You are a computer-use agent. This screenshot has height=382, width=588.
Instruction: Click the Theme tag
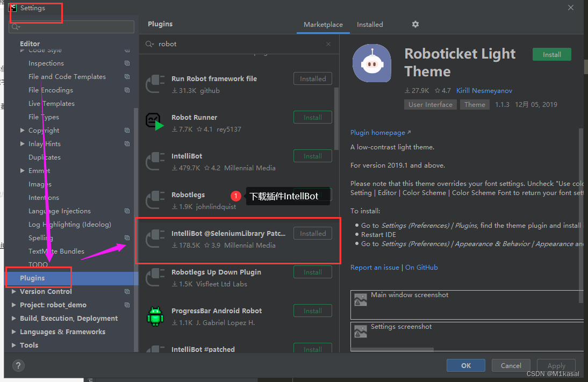[475, 105]
